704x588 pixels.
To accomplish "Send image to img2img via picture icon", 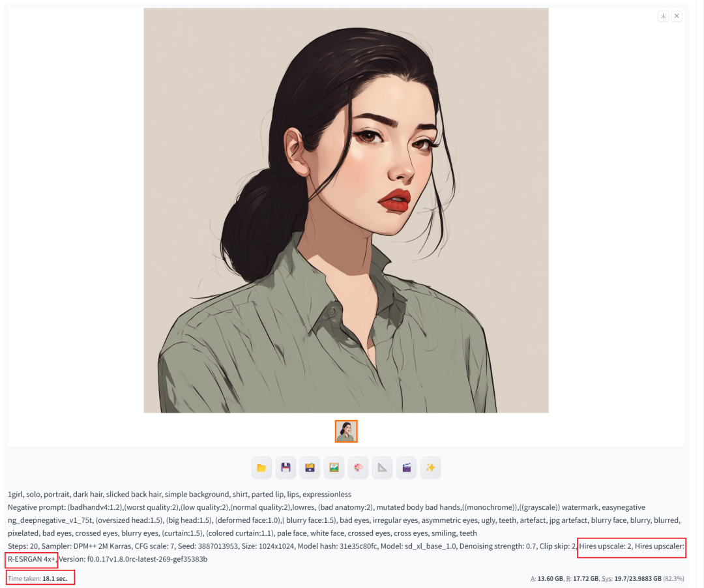I will coord(334,467).
